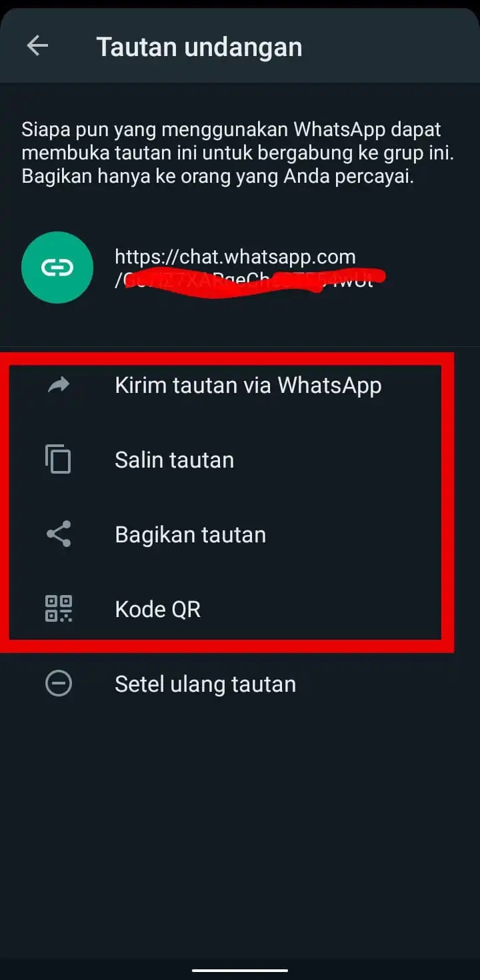Viewport: 480px width, 980px height.
Task: Tap the share icon beside Bagikan tautan
Action: 59,534
